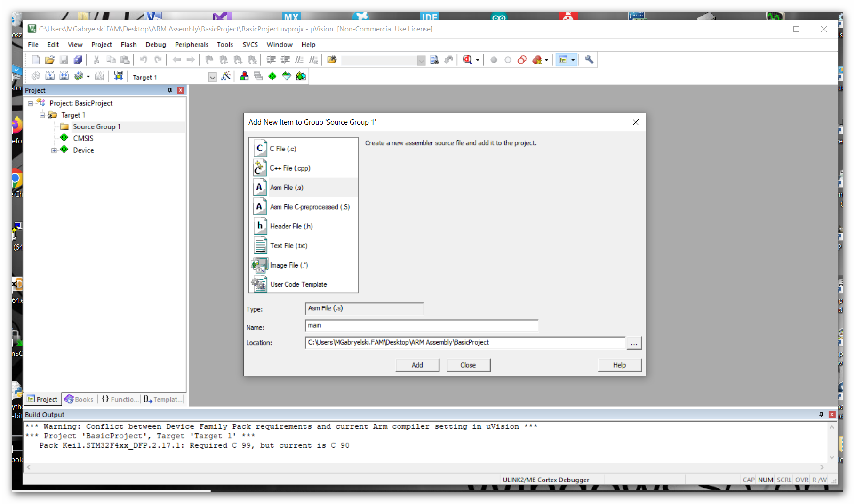855x504 pixels.
Task: Collapse the Target 1 tree node
Action: (x=42, y=115)
